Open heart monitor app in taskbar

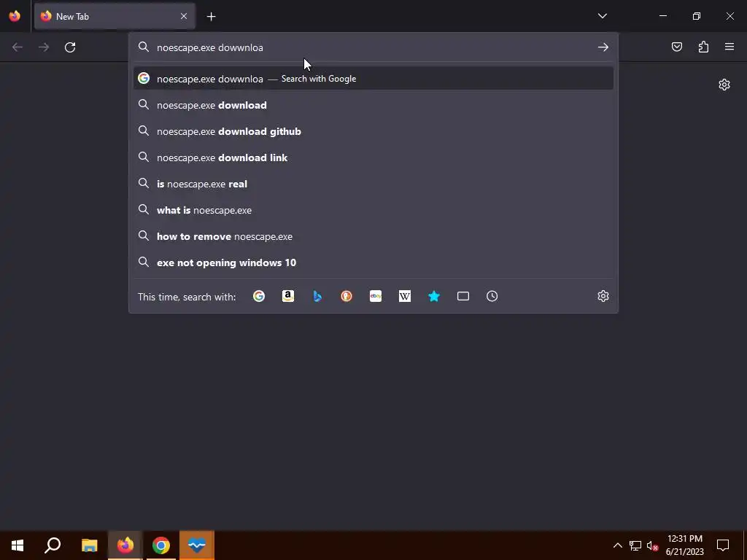(197, 545)
